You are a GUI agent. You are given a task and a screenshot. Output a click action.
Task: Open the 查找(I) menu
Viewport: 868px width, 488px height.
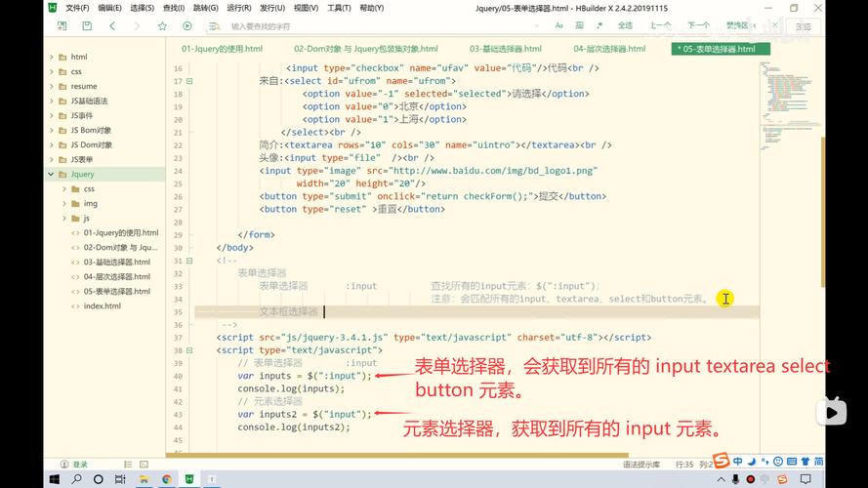[173, 8]
